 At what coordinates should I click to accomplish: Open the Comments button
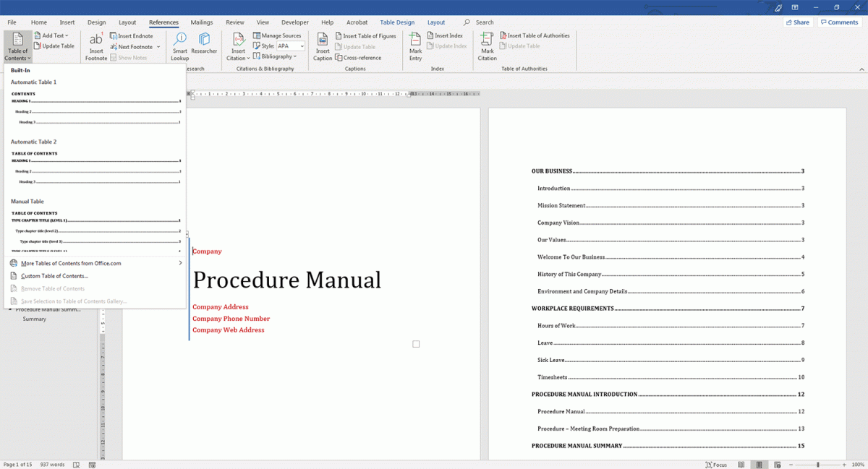[840, 22]
